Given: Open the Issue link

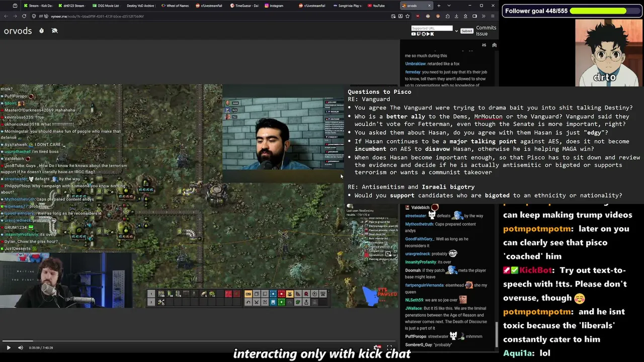Looking at the screenshot, I should (481, 34).
